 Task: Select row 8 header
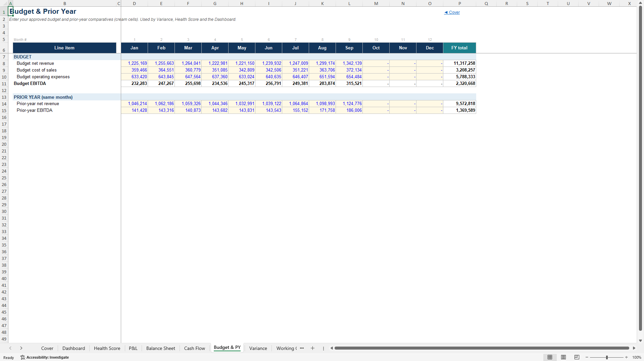(4, 63)
